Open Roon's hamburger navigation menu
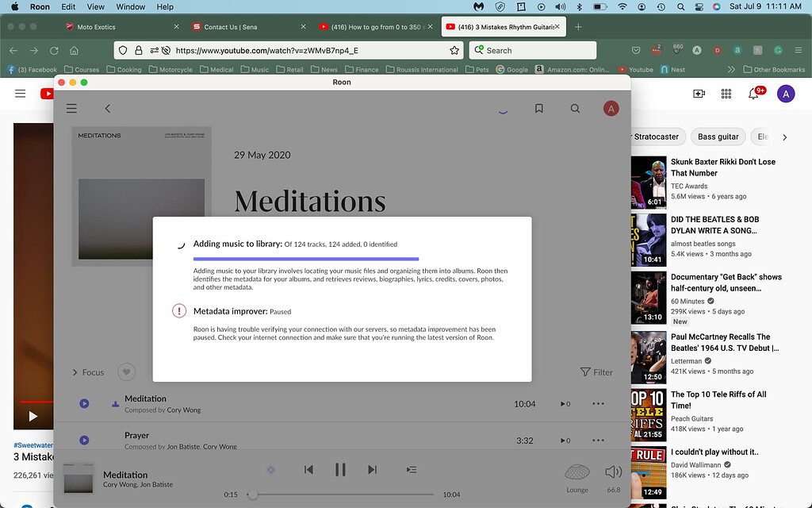This screenshot has height=508, width=812. pos(71,108)
